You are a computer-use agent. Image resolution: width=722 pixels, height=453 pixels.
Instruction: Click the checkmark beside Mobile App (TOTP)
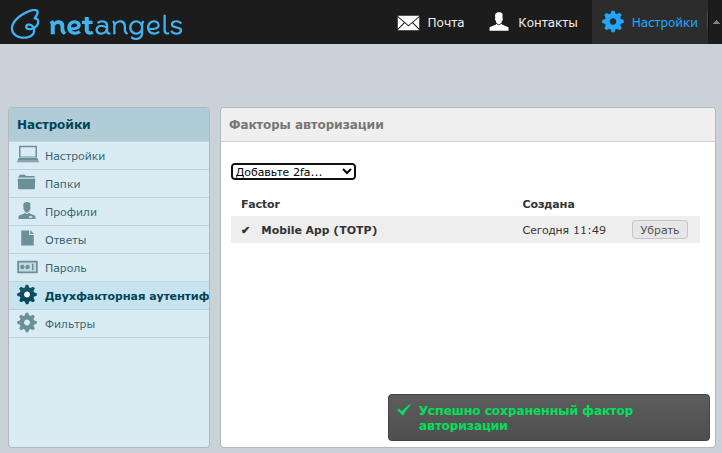(246, 230)
